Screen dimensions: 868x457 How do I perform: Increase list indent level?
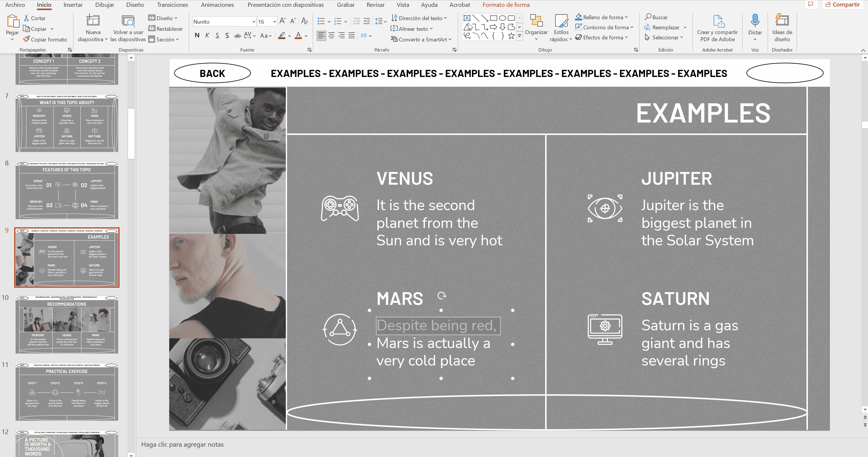(367, 21)
